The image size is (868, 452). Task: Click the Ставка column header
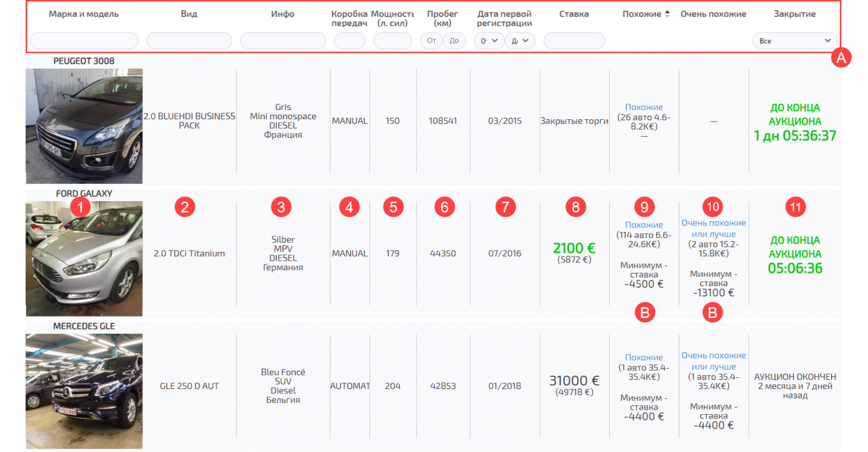pos(574,14)
